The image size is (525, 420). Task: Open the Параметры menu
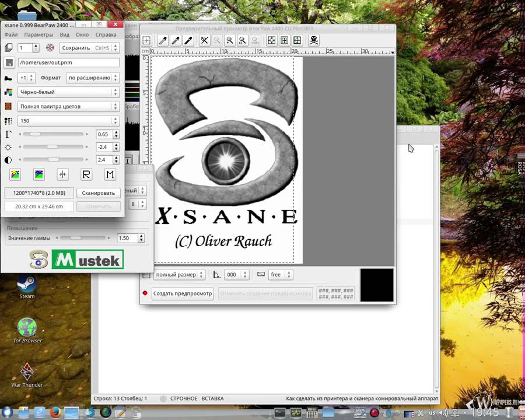[x=38, y=34]
